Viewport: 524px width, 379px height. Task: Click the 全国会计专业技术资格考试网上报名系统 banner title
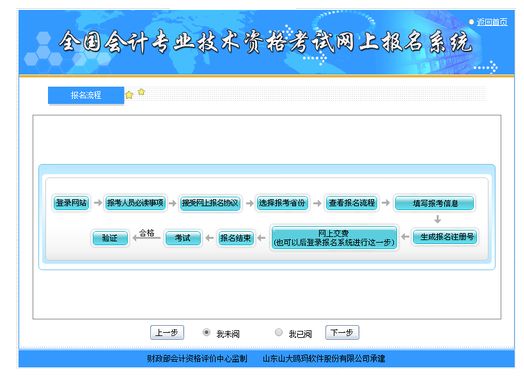[x=266, y=42]
